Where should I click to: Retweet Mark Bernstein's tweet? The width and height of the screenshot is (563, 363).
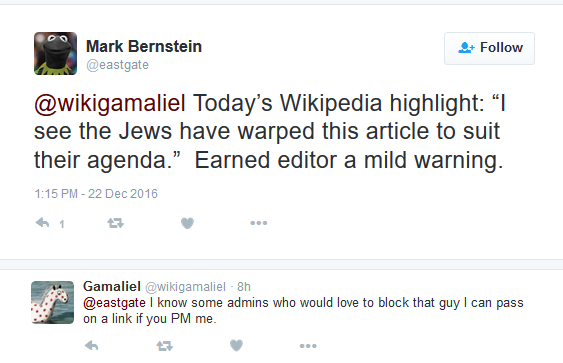tap(116, 223)
